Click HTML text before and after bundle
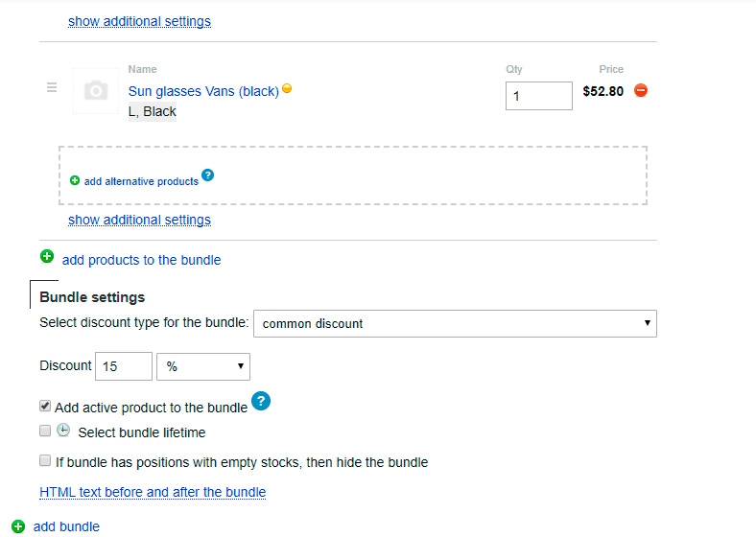This screenshot has width=756, height=537. click(x=153, y=492)
